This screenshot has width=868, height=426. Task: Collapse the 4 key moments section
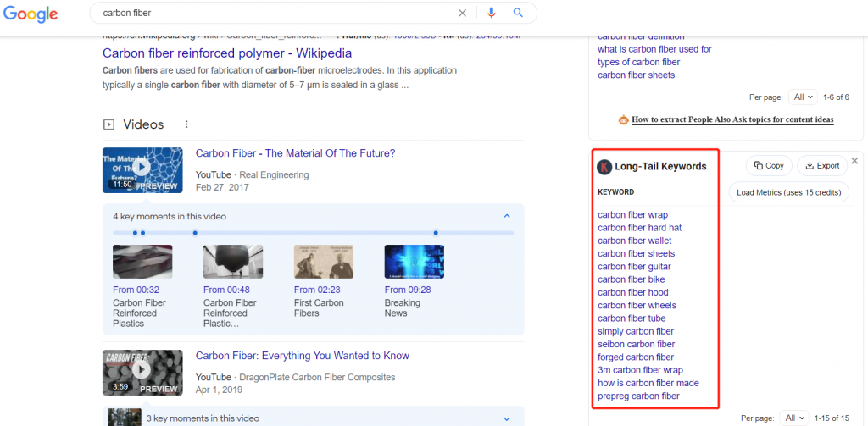(x=507, y=216)
